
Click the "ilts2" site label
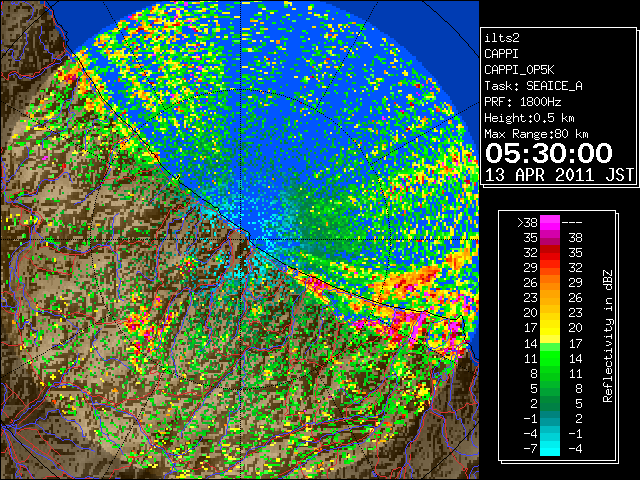click(502, 38)
